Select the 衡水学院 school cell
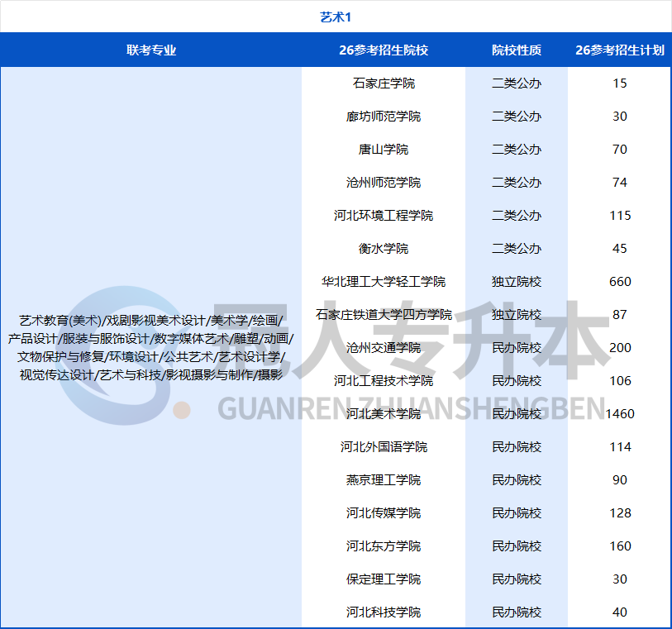Image resolution: width=672 pixels, height=629 pixels. click(384, 249)
